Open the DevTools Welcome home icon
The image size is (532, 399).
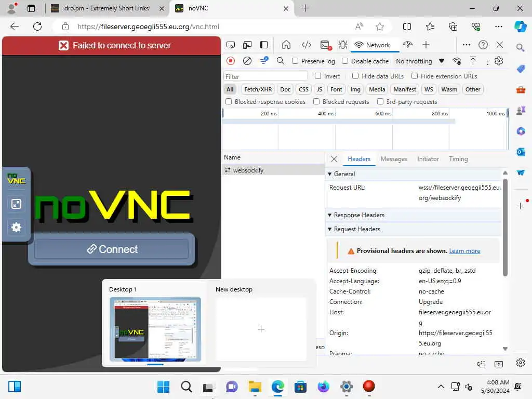point(286,45)
